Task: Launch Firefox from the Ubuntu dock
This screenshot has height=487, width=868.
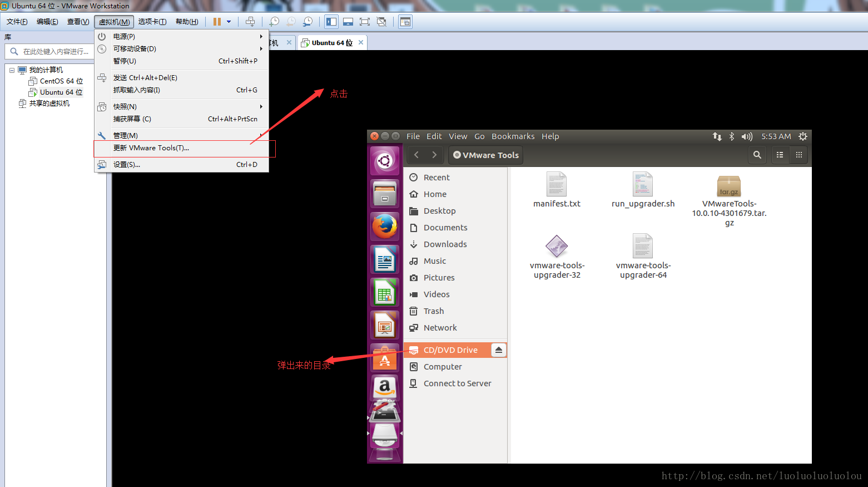Action: (x=385, y=227)
